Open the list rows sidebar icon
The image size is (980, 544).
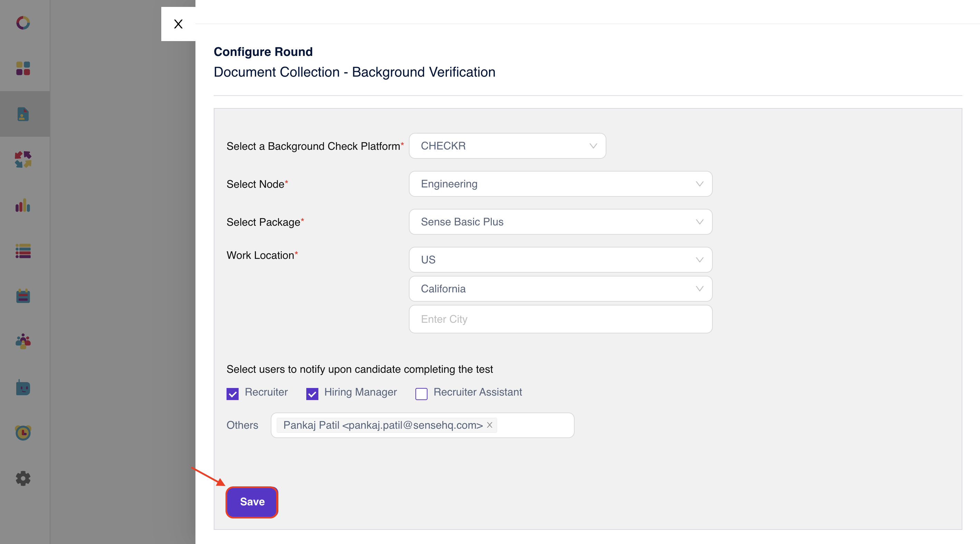[x=23, y=251]
